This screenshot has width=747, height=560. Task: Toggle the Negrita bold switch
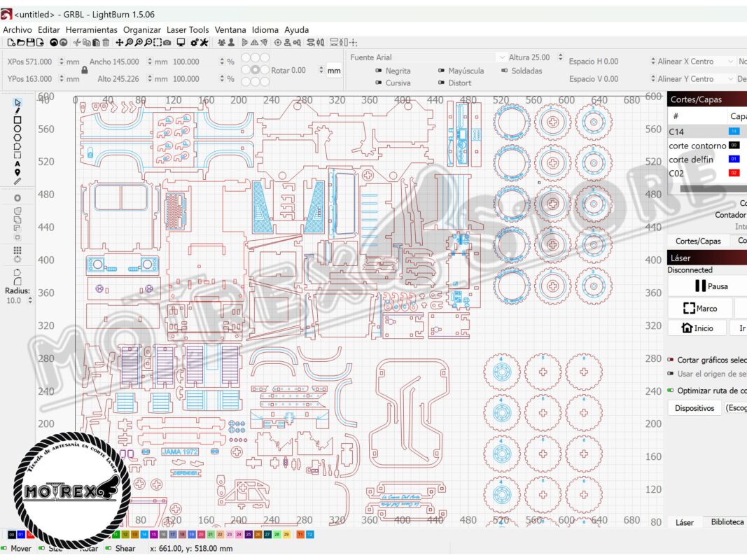(379, 71)
